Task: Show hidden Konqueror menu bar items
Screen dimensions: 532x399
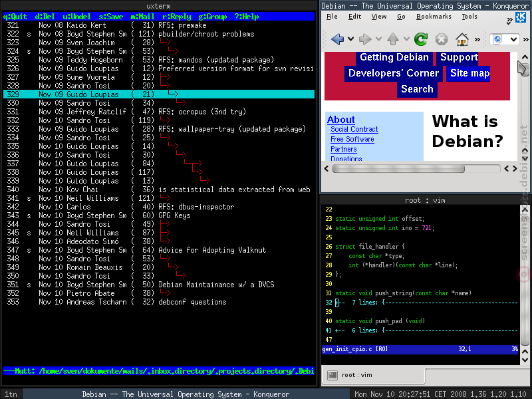Action: pyautogui.click(x=509, y=21)
